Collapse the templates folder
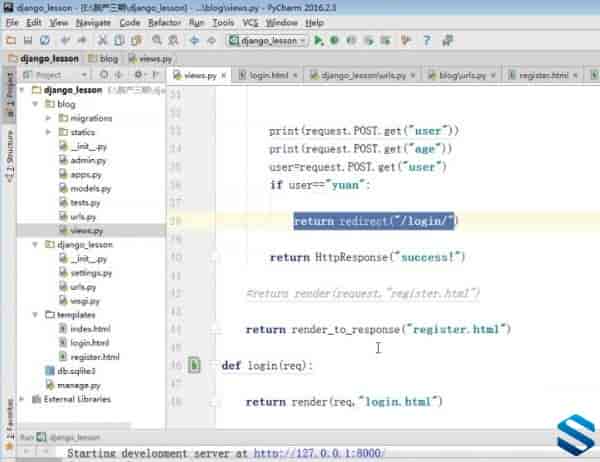Image resolution: width=600 pixels, height=462 pixels. pos(36,314)
